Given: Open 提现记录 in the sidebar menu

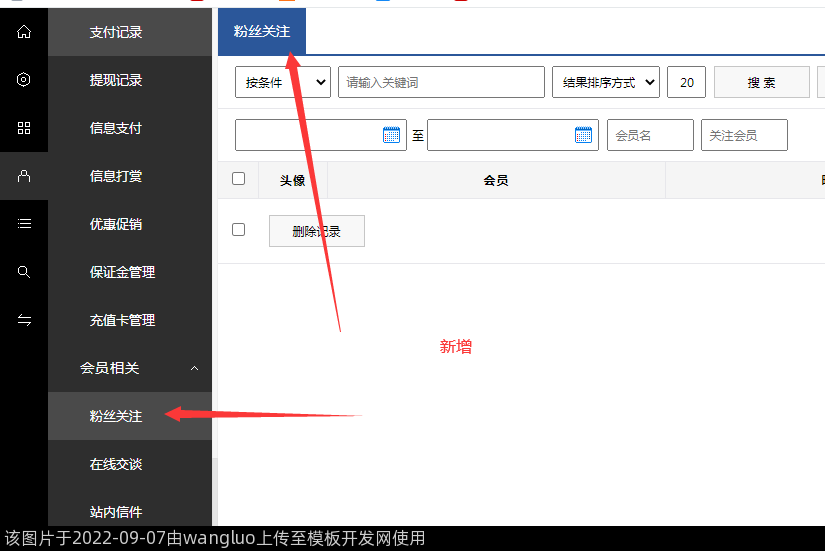Looking at the screenshot, I should click(x=116, y=80).
